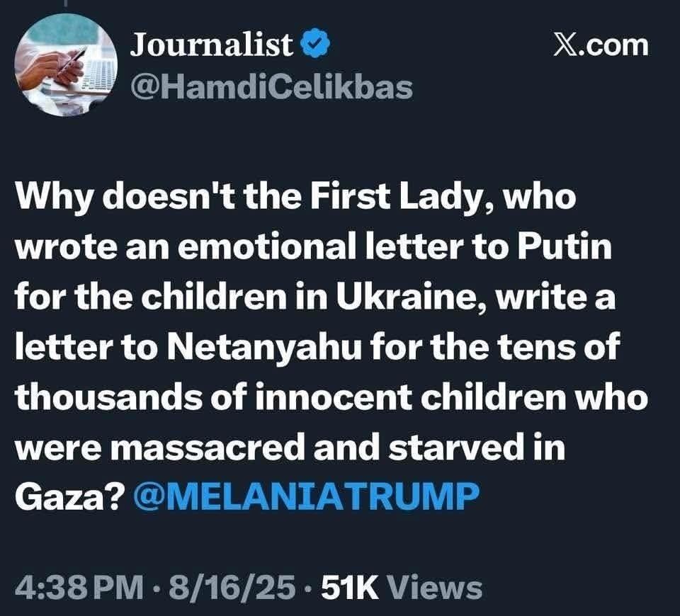Open the avatar showing hands typing
The image size is (680, 616).
coord(67,64)
